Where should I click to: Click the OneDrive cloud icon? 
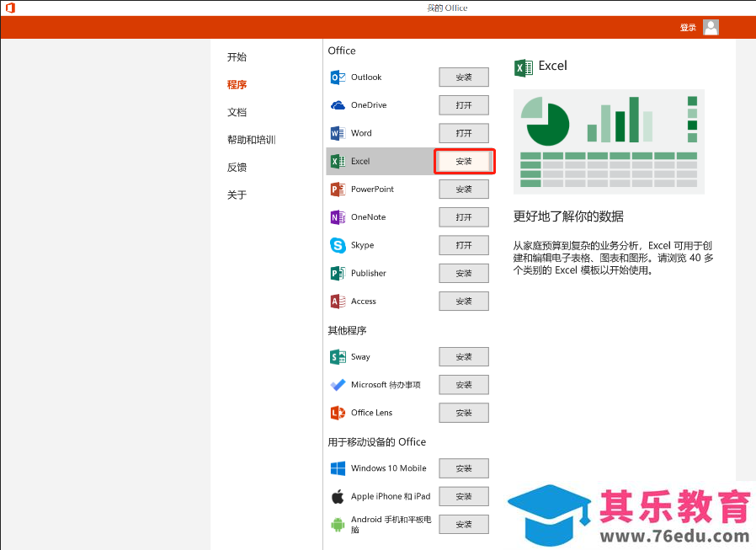pos(338,105)
